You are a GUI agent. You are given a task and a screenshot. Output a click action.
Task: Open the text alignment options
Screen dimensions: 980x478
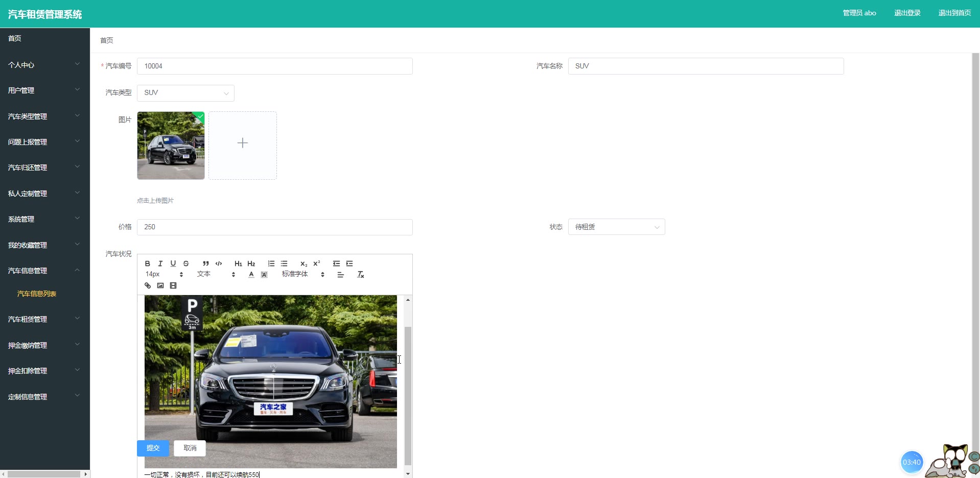(x=341, y=275)
